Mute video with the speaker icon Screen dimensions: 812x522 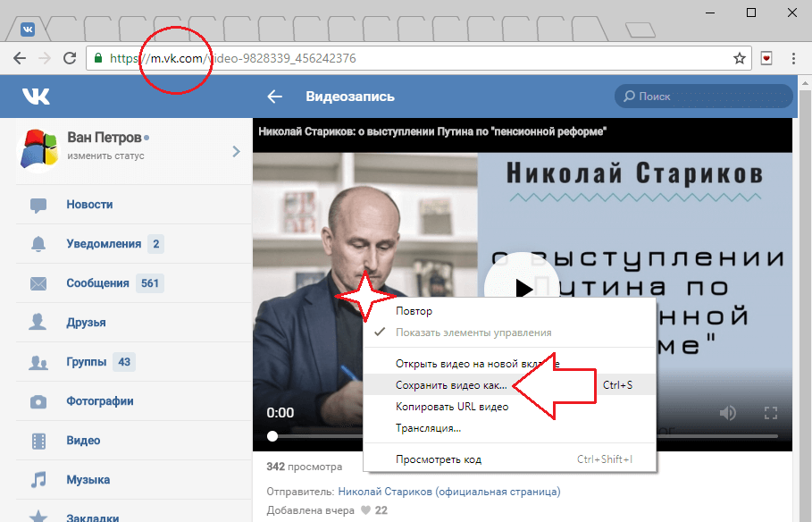tap(728, 413)
